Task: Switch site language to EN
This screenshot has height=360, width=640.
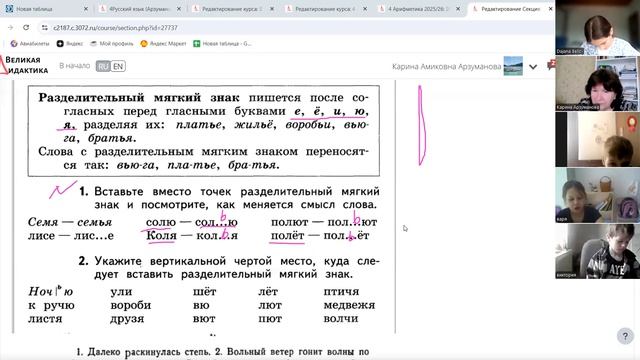Action: click(118, 66)
